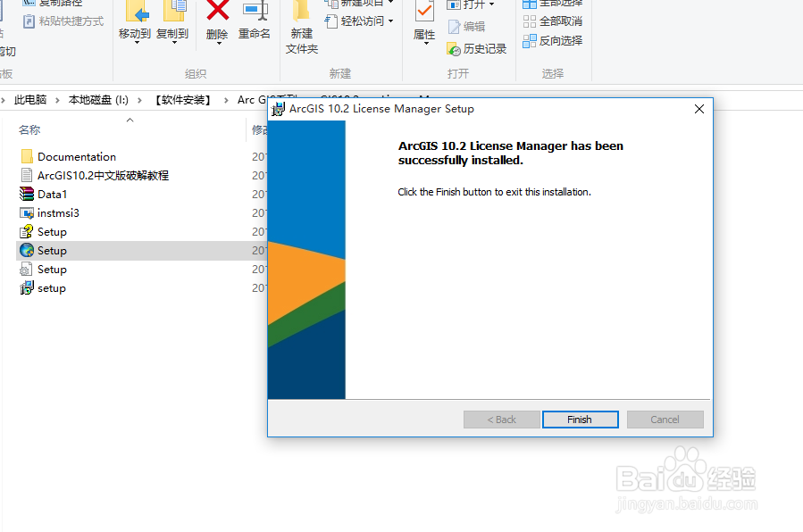Select the Documentation folder

coord(68,156)
